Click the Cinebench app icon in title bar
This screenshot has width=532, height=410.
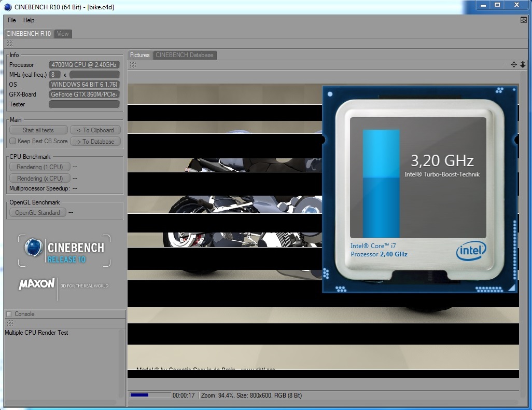(x=7, y=7)
